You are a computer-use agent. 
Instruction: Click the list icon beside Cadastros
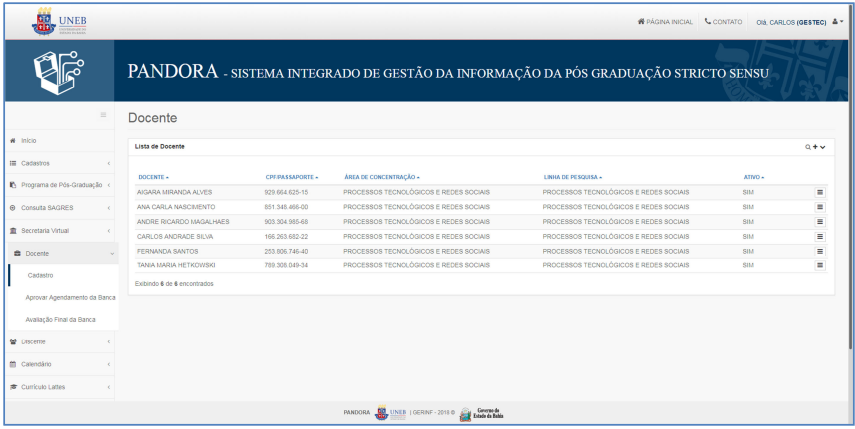[x=13, y=163]
